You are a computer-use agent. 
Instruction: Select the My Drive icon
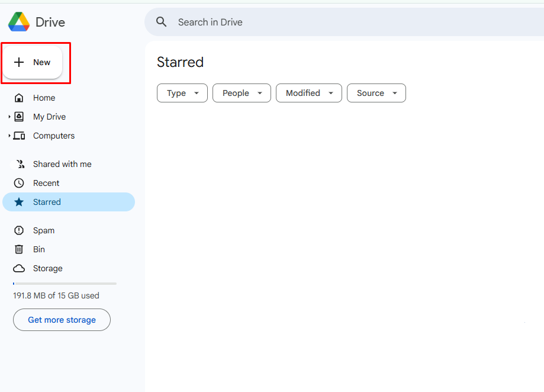click(x=18, y=116)
